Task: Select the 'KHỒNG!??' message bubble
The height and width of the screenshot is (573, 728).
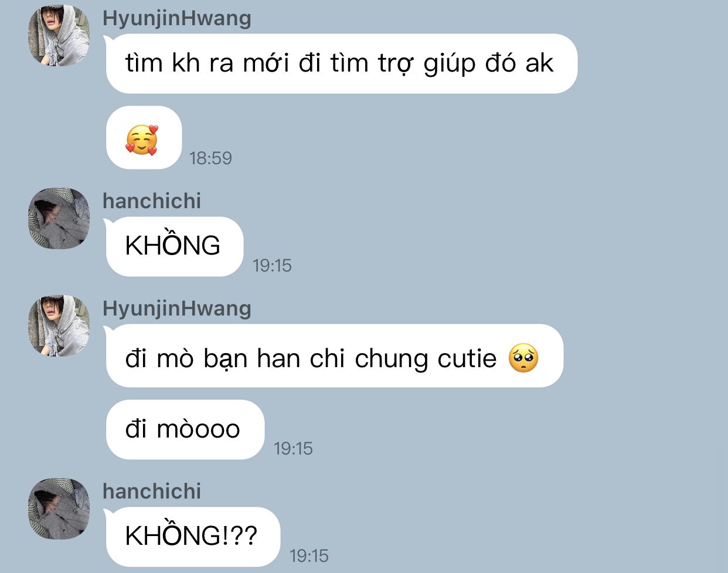Action: click(x=193, y=537)
